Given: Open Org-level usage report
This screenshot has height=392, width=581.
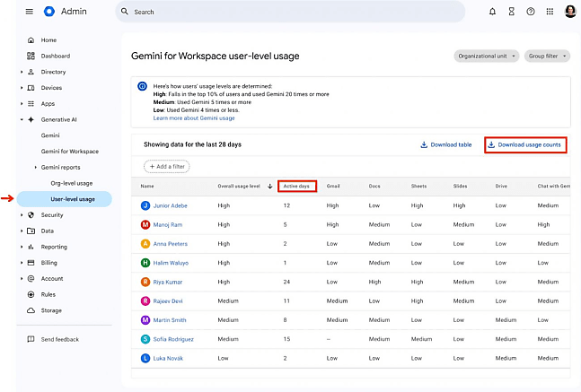Looking at the screenshot, I should click(72, 183).
